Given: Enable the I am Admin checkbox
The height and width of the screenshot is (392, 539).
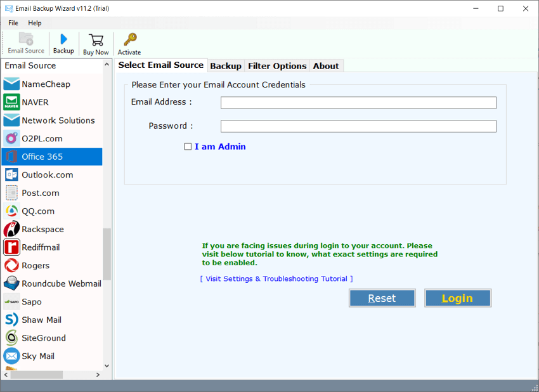Looking at the screenshot, I should pyautogui.click(x=188, y=147).
